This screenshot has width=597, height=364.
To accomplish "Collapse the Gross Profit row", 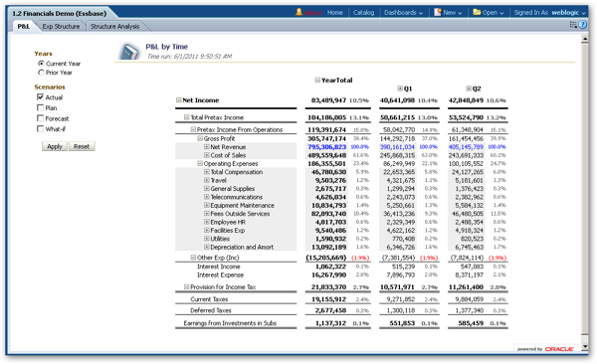I will point(200,138).
